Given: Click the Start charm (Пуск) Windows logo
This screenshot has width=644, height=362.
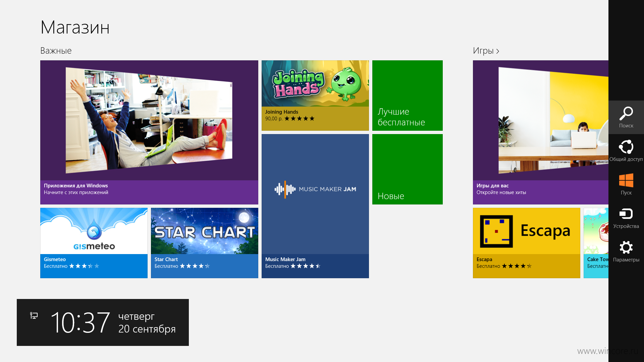Looking at the screenshot, I should tap(626, 180).
